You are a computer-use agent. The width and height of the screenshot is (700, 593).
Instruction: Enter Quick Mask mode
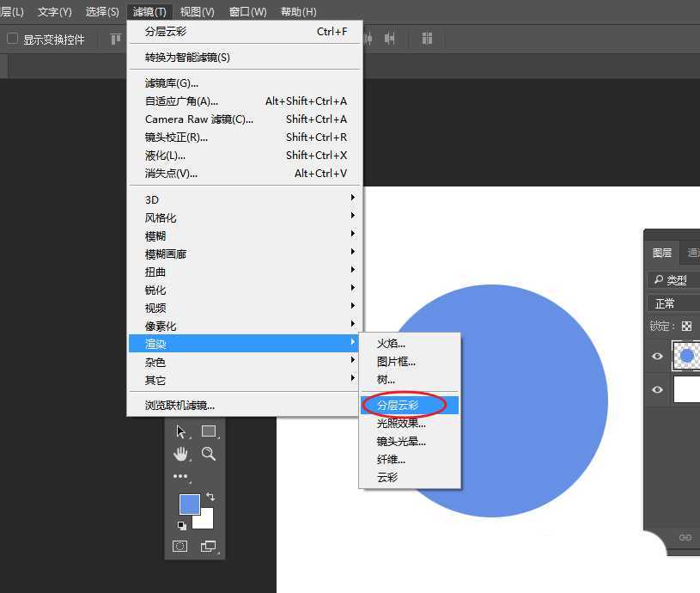click(x=181, y=546)
